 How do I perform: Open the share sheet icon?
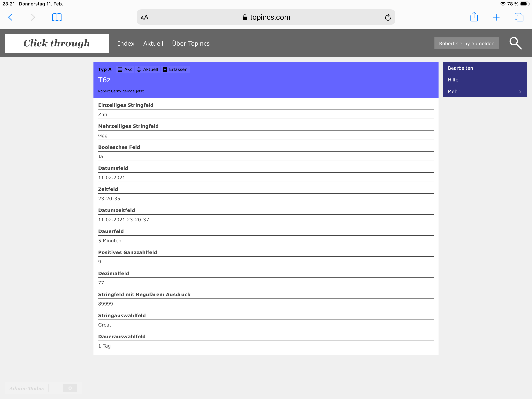point(474,17)
